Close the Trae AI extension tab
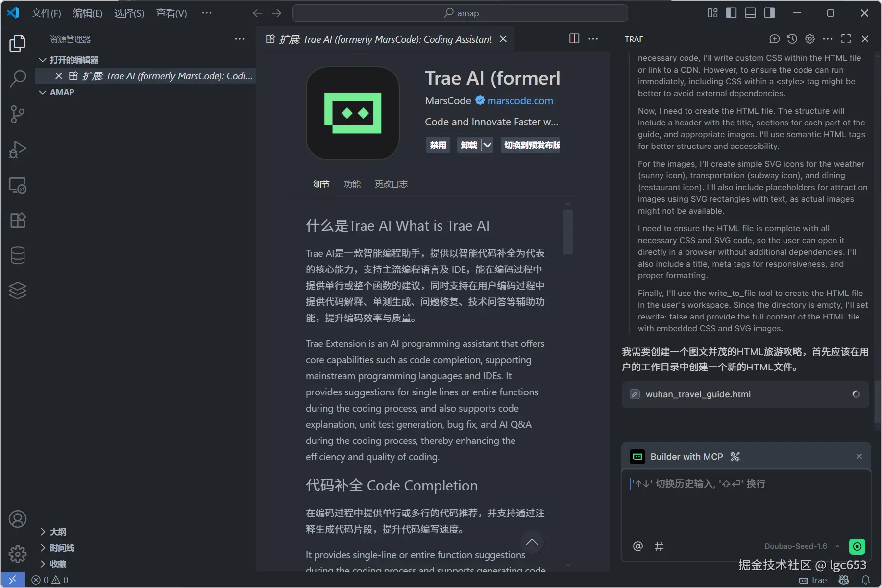 pyautogui.click(x=503, y=39)
